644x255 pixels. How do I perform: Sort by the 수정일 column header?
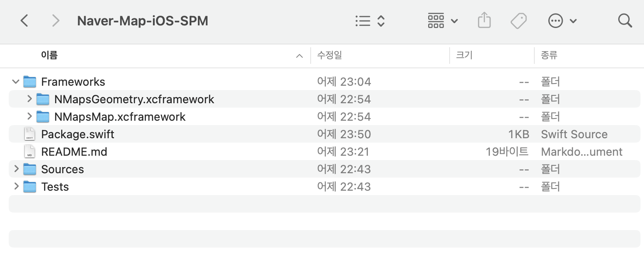[x=329, y=55]
